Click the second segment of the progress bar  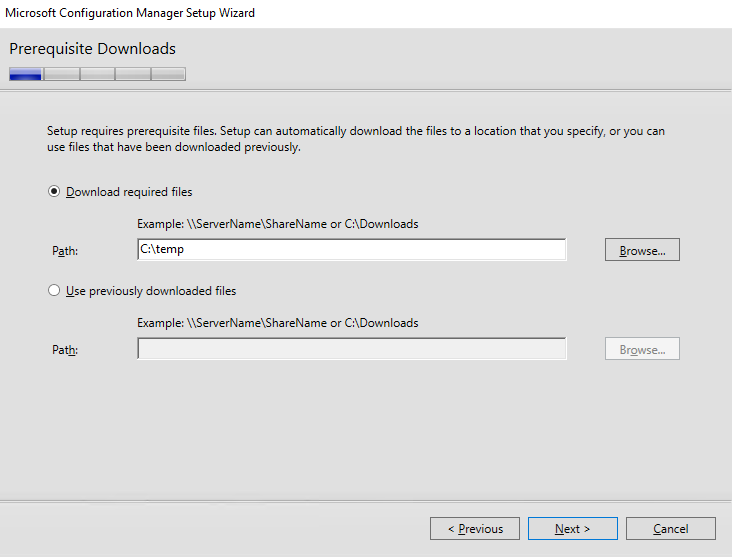pyautogui.click(x=62, y=74)
